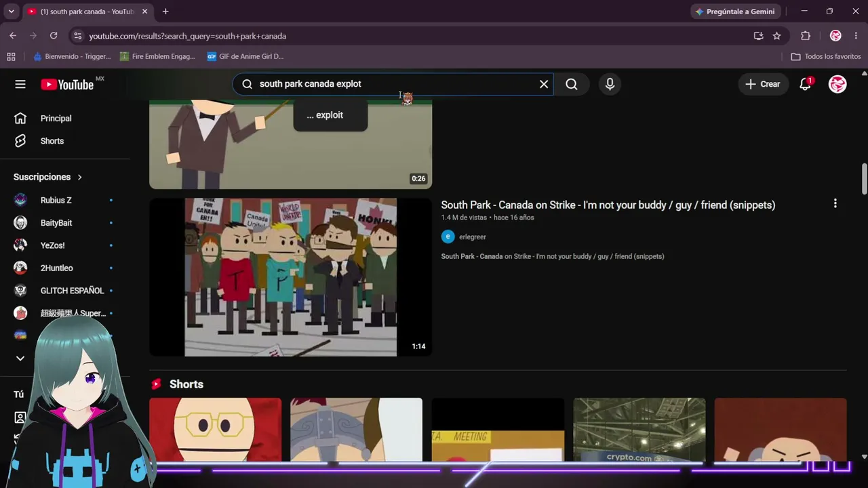Click the GLITCH ESPAÑOL channel avatar

(20, 291)
